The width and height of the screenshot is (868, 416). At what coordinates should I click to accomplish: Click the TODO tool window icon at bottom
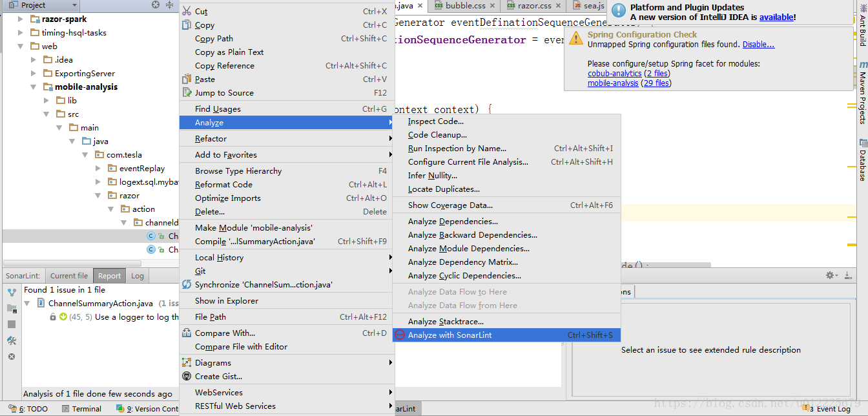tap(12, 408)
